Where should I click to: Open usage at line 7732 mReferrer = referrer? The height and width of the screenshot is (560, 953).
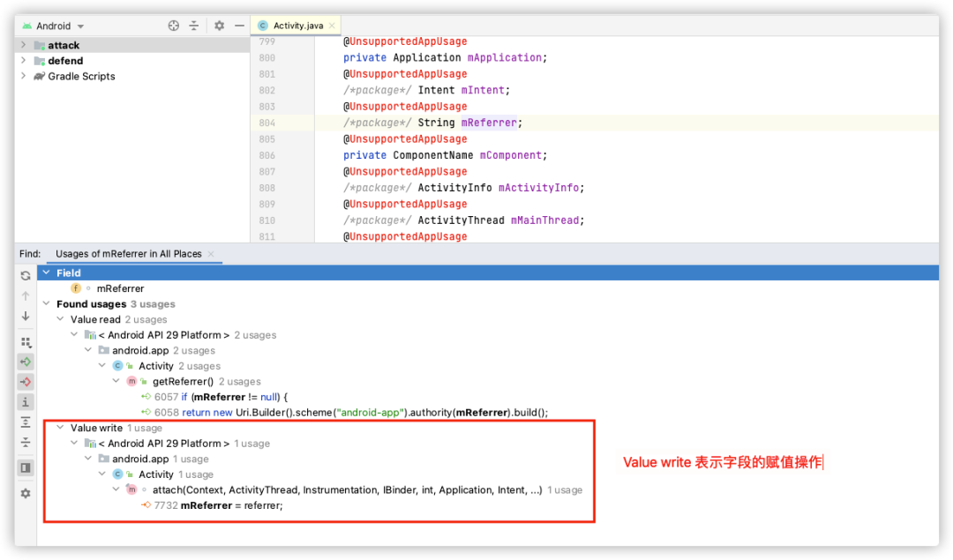point(212,505)
